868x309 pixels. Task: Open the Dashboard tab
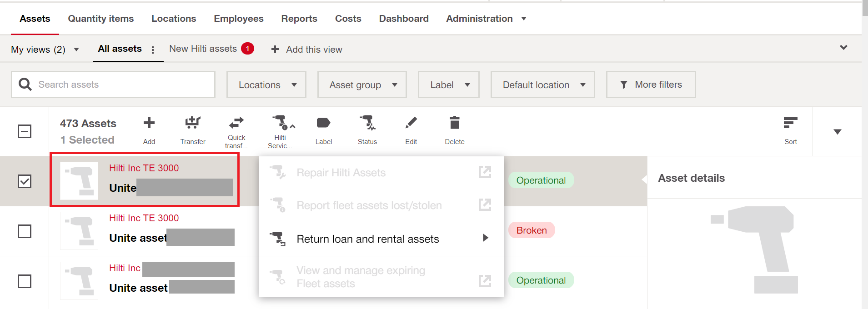[x=404, y=19]
